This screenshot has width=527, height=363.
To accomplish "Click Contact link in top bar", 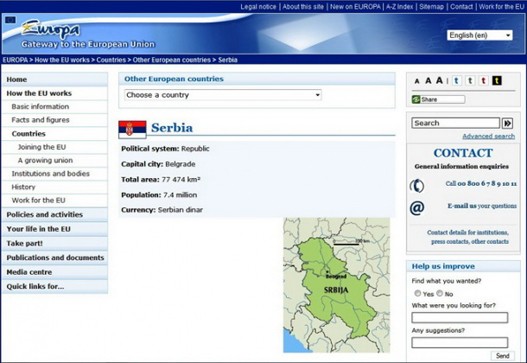I will (461, 7).
